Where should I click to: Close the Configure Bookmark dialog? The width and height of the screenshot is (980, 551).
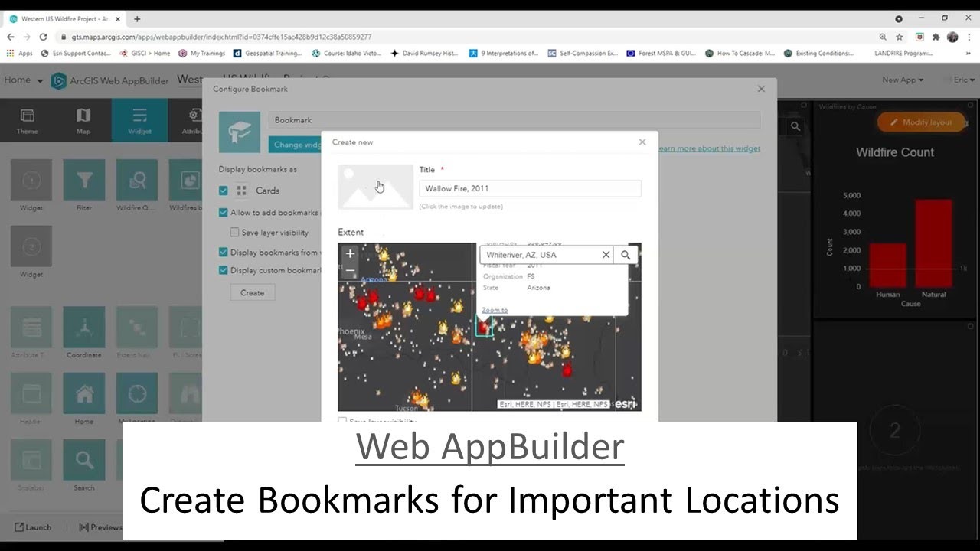761,89
